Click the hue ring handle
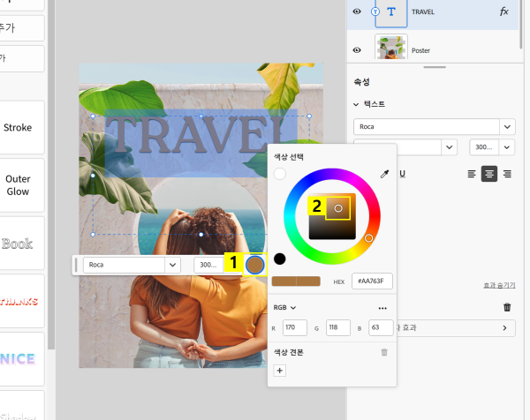Screen dimensions: 530x420 click(368, 238)
